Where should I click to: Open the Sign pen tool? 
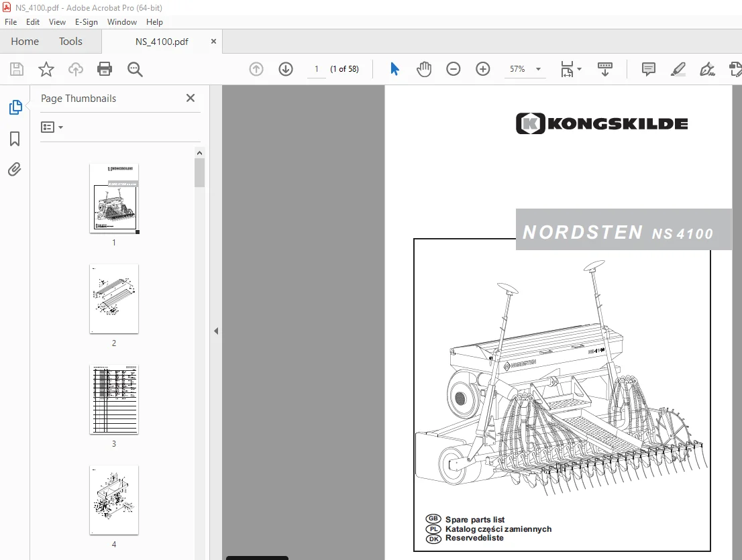[x=707, y=69]
